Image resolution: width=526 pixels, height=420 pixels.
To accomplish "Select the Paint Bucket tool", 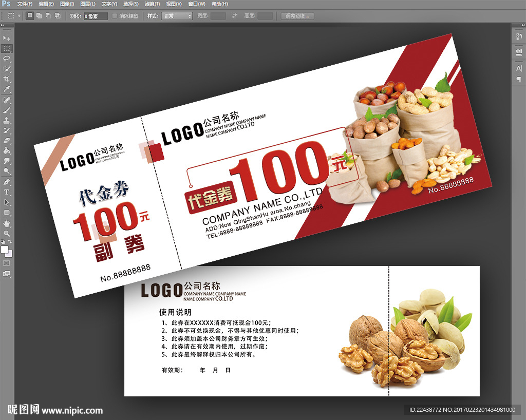I will coord(6,150).
